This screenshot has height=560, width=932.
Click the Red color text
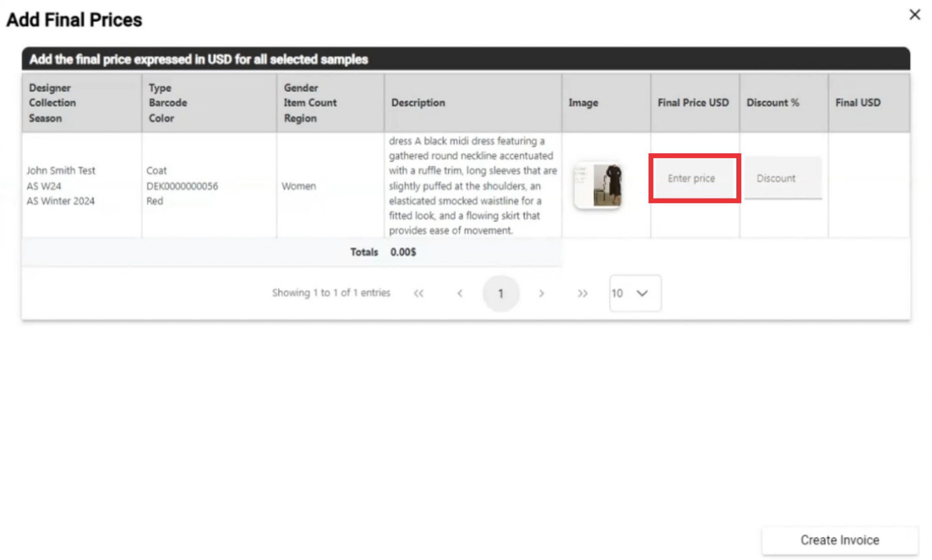click(x=154, y=201)
